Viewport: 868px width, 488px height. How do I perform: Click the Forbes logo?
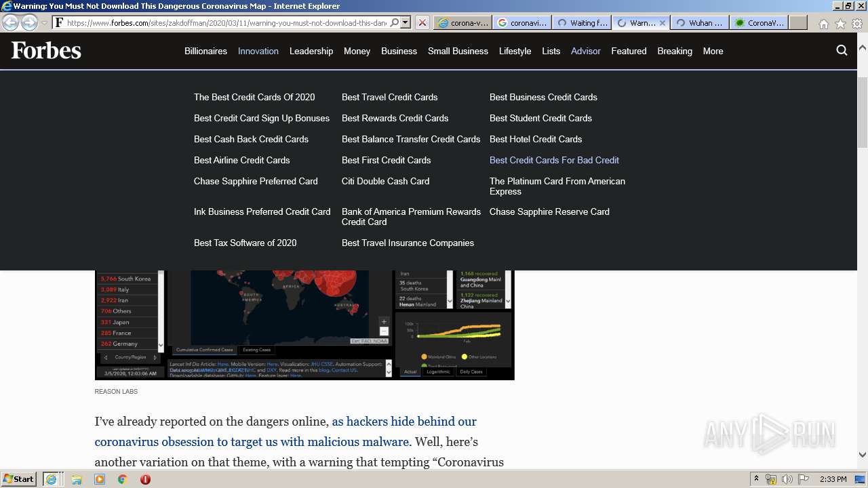click(46, 50)
